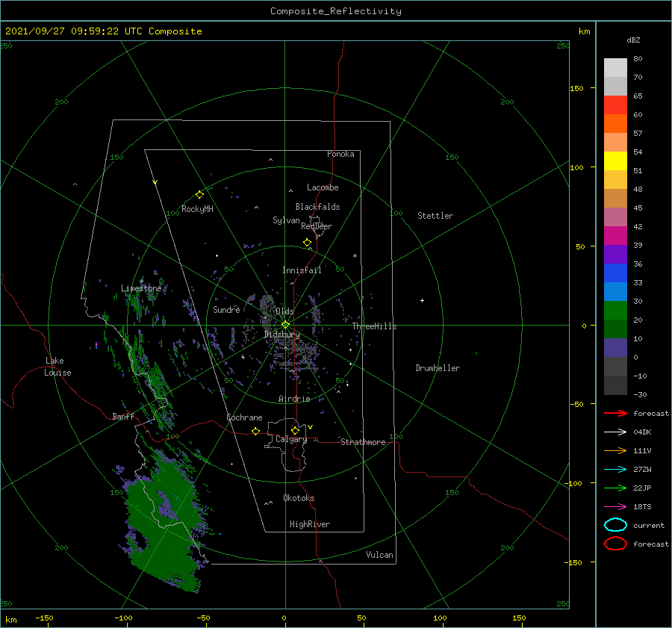
Task: Select the purple 39-36 dBZ color swatch
Action: (615, 255)
